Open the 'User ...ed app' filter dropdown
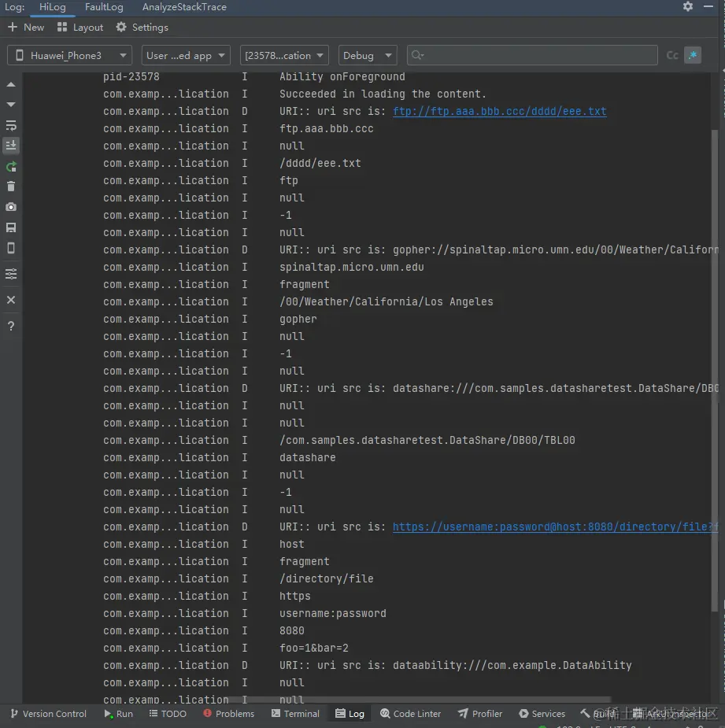This screenshot has height=728, width=725. click(x=186, y=55)
